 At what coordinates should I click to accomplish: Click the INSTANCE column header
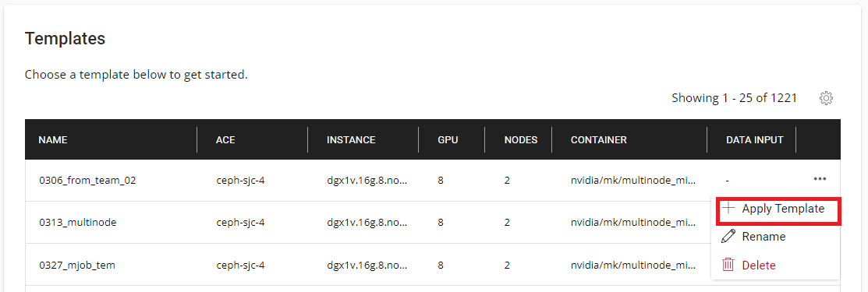351,140
